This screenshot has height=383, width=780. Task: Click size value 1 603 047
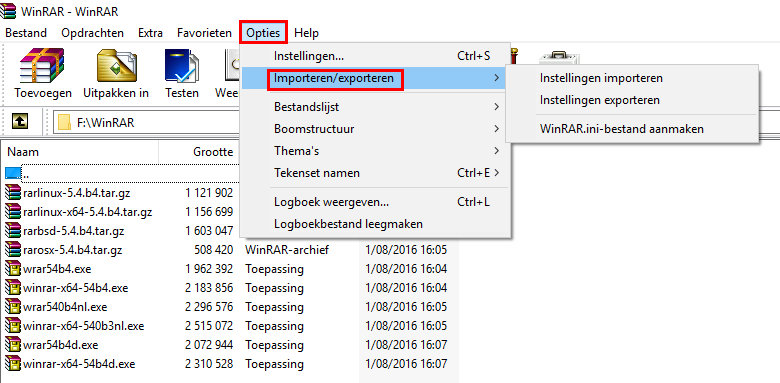tap(209, 231)
